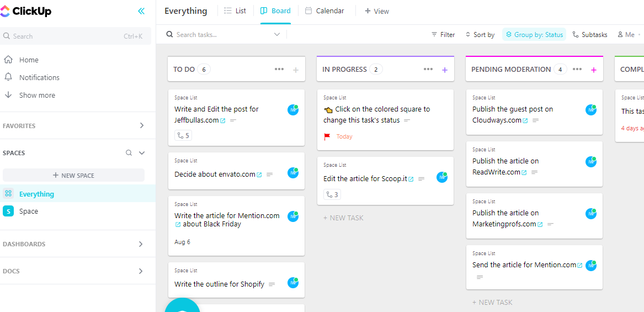Click the ClickUp logo
This screenshot has height=312, width=644.
click(x=25, y=11)
